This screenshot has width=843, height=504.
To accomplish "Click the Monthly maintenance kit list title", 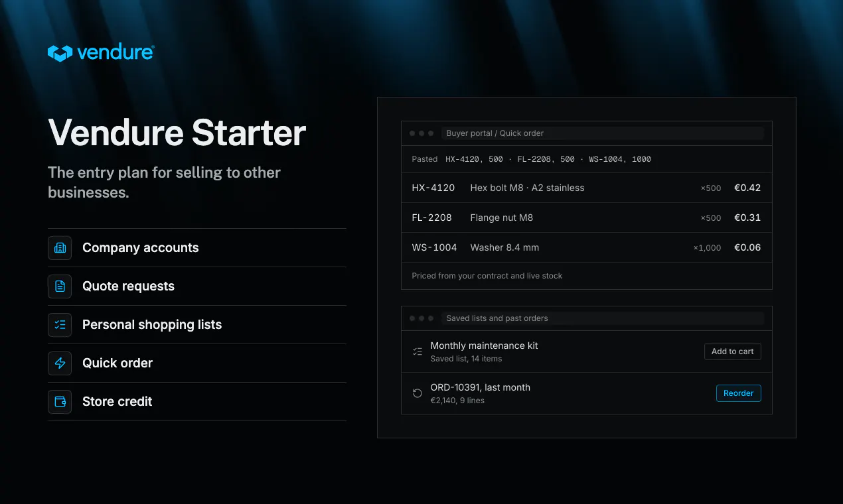I will [x=484, y=346].
